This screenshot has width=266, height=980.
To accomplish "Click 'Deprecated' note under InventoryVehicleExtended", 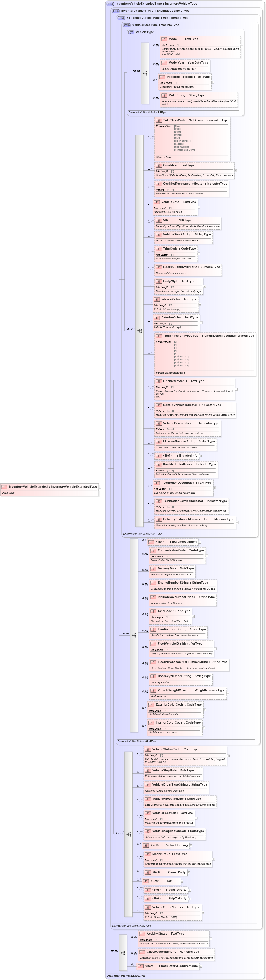I will [x=8, y=493].
